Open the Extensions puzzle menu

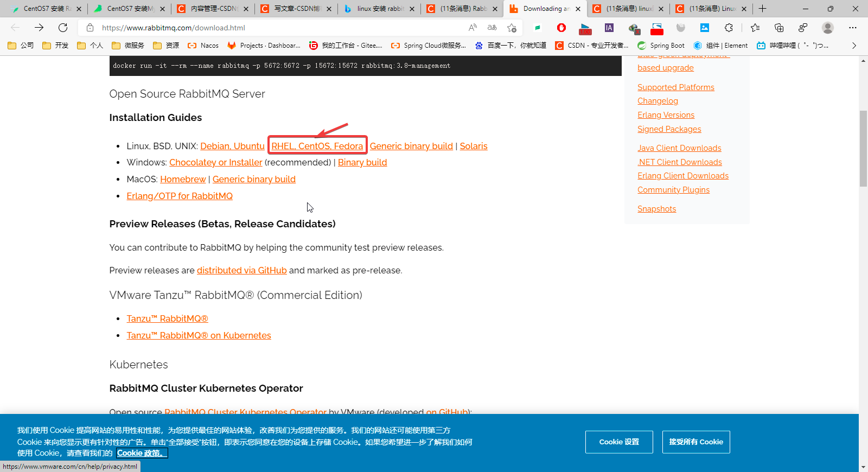[x=729, y=28]
